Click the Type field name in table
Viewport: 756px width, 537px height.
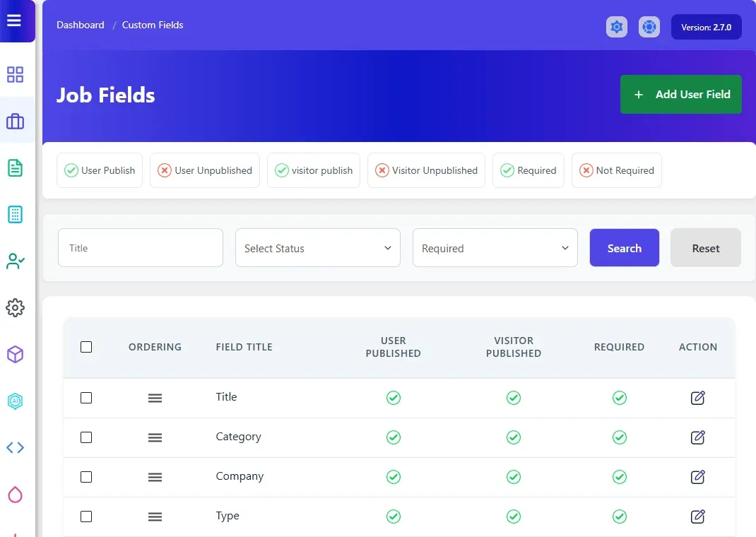(x=228, y=516)
